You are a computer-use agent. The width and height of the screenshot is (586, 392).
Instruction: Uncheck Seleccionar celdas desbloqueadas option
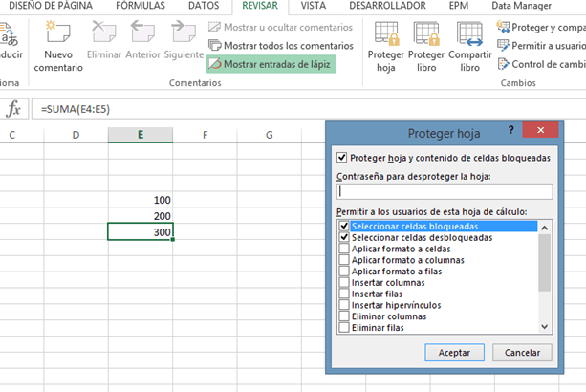point(344,237)
